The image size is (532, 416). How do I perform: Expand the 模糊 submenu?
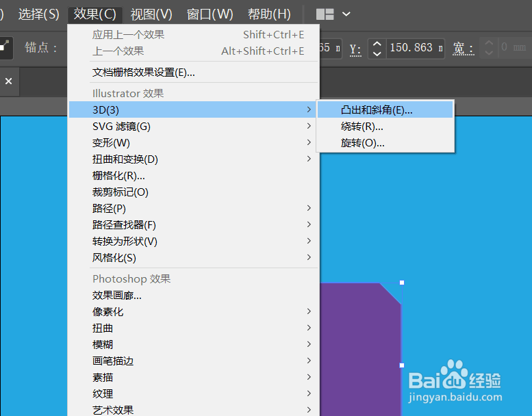click(194, 345)
